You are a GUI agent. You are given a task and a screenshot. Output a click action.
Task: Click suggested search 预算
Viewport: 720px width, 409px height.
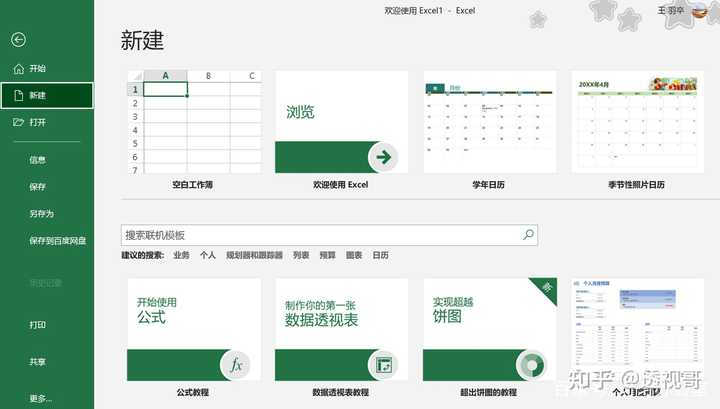coord(327,255)
